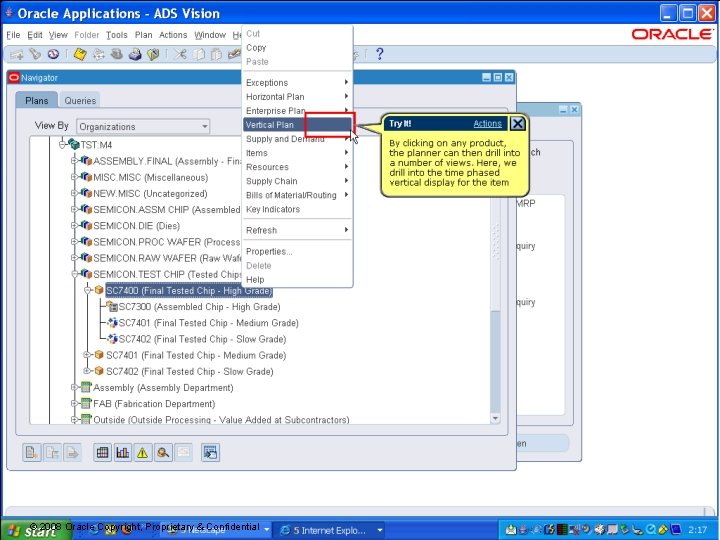720x540 pixels.
Task: Collapse the SEMICON.TEST CHIP node
Action: pyautogui.click(x=74, y=274)
